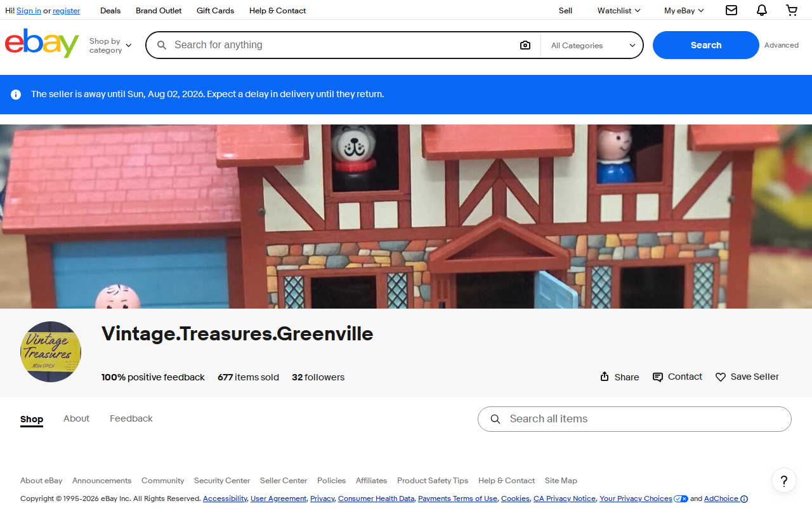Click 677 items sold text
The width and height of the screenshot is (812, 508).
click(248, 377)
